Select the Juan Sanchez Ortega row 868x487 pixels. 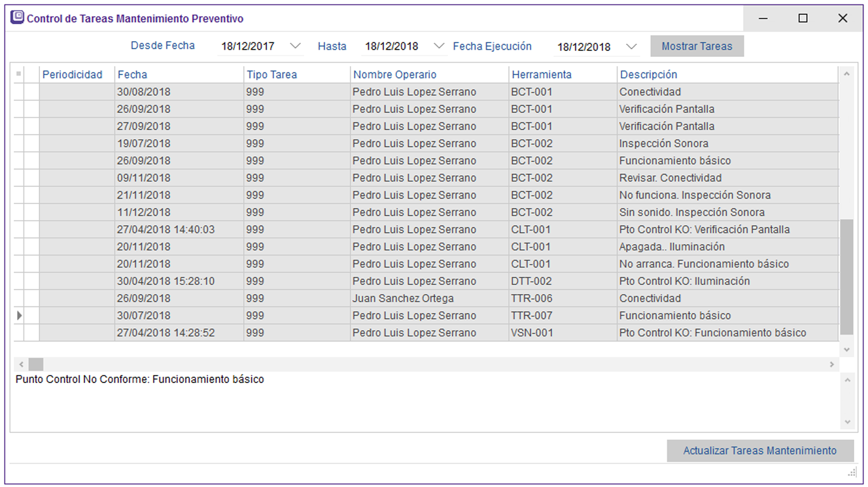pos(403,299)
